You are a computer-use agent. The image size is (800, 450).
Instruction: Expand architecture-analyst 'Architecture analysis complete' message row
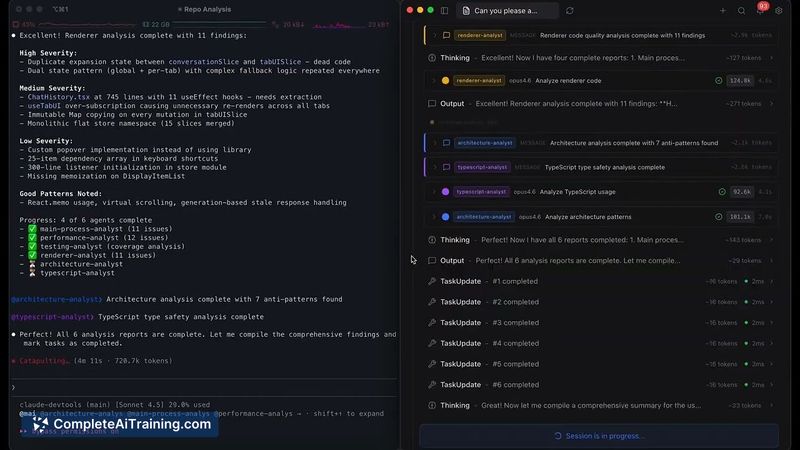(434, 143)
